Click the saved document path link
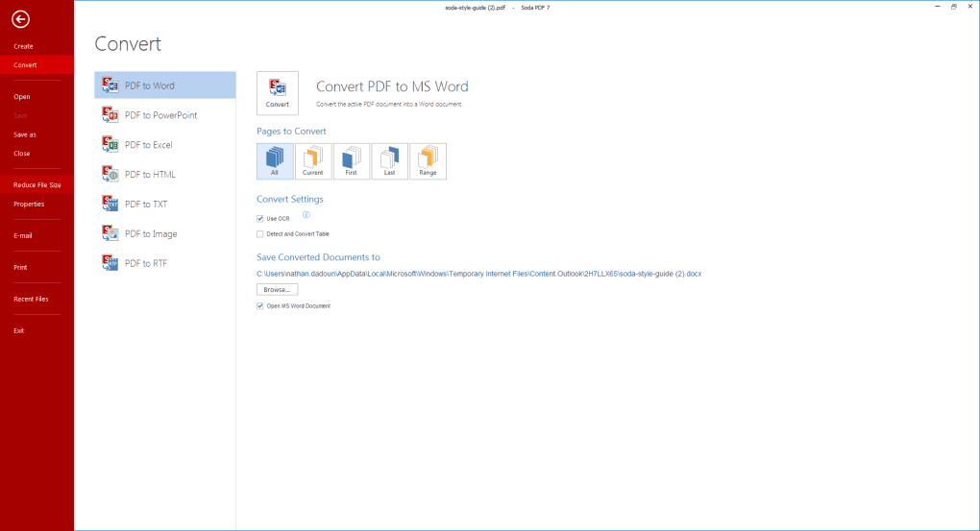This screenshot has width=980, height=531. click(479, 274)
